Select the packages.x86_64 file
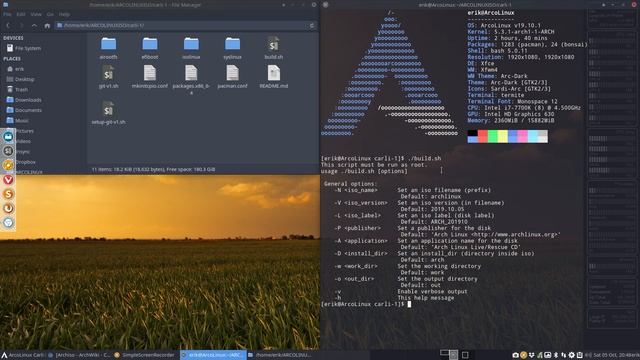This screenshot has height=360, width=640. pyautogui.click(x=191, y=80)
